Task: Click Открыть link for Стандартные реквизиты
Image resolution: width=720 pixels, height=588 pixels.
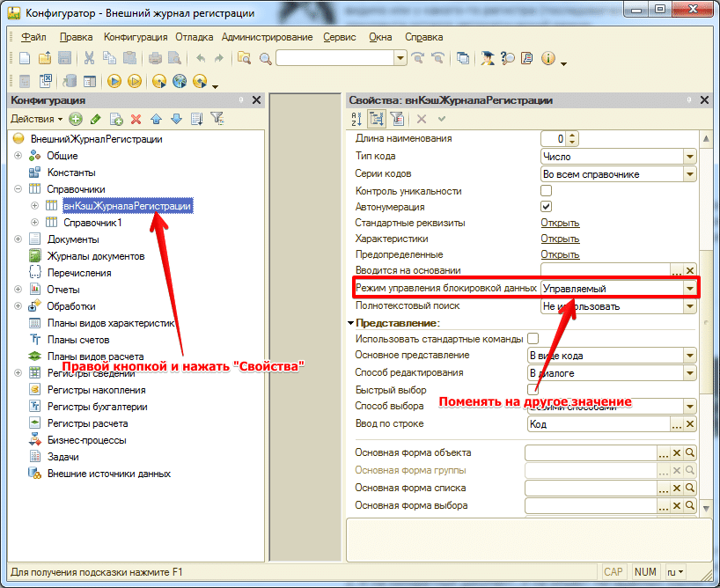Action: [560, 223]
